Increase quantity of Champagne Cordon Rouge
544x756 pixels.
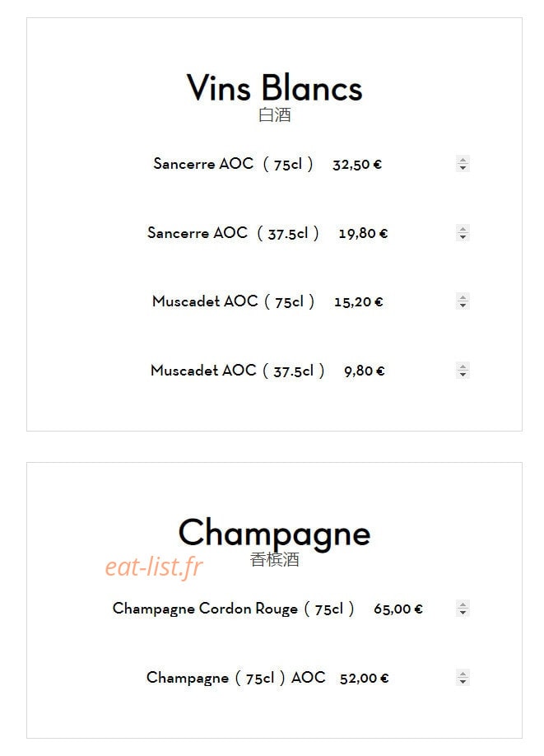coord(463,604)
